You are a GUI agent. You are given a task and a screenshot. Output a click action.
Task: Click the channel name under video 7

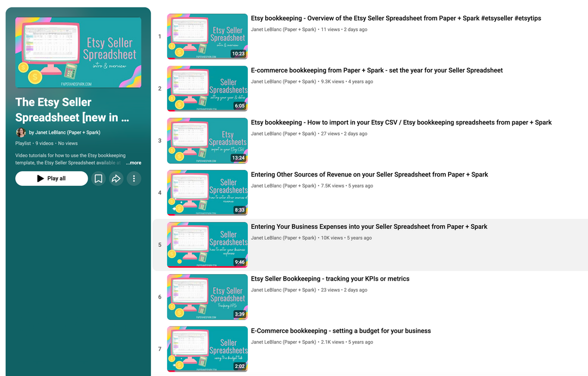click(283, 342)
